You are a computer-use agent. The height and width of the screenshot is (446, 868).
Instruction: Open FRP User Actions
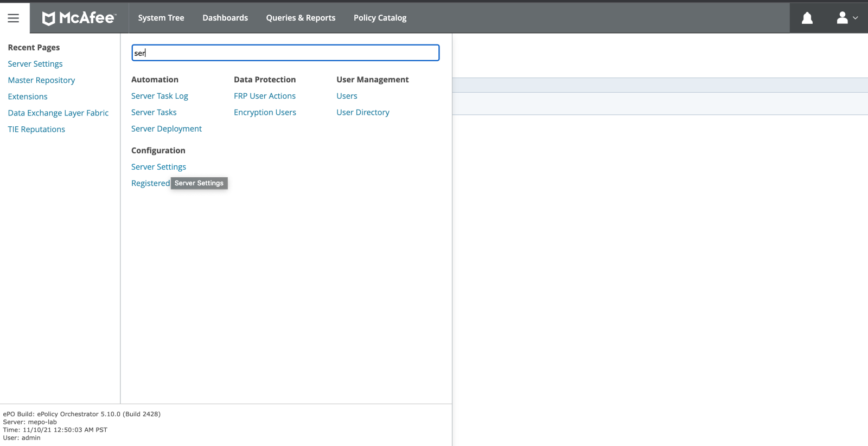point(264,96)
